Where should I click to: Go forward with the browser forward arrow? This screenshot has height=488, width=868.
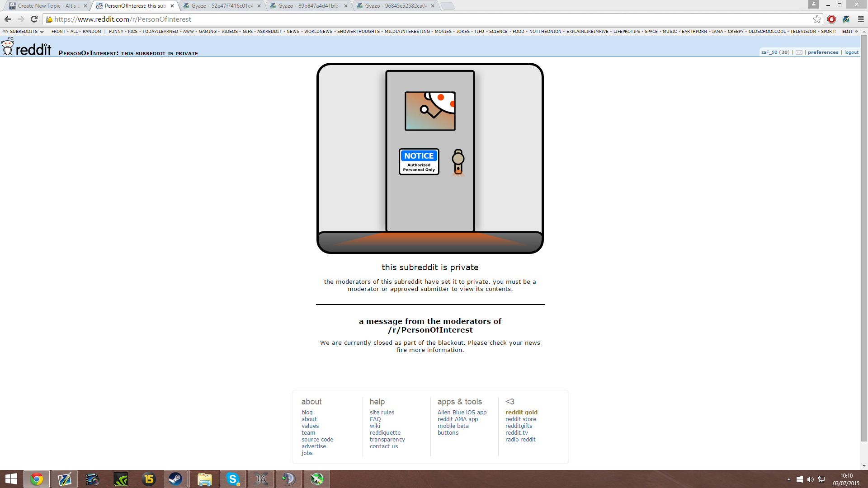[21, 19]
